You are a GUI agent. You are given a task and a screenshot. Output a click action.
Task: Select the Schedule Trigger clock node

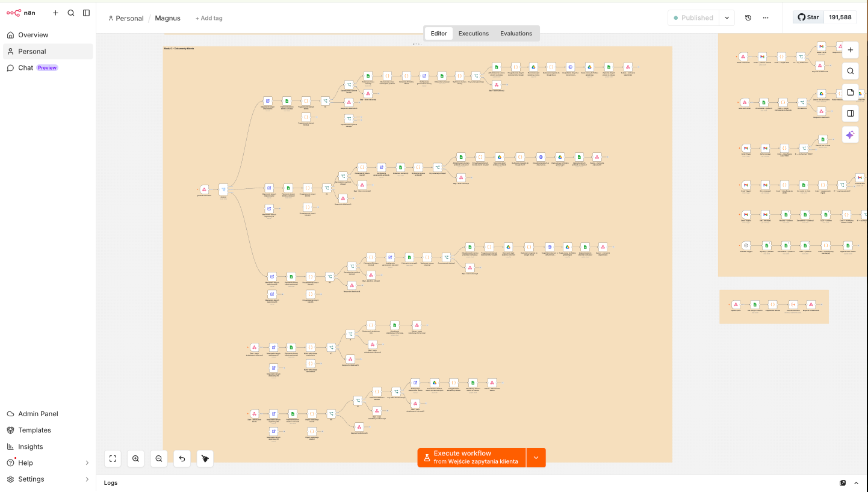(746, 245)
